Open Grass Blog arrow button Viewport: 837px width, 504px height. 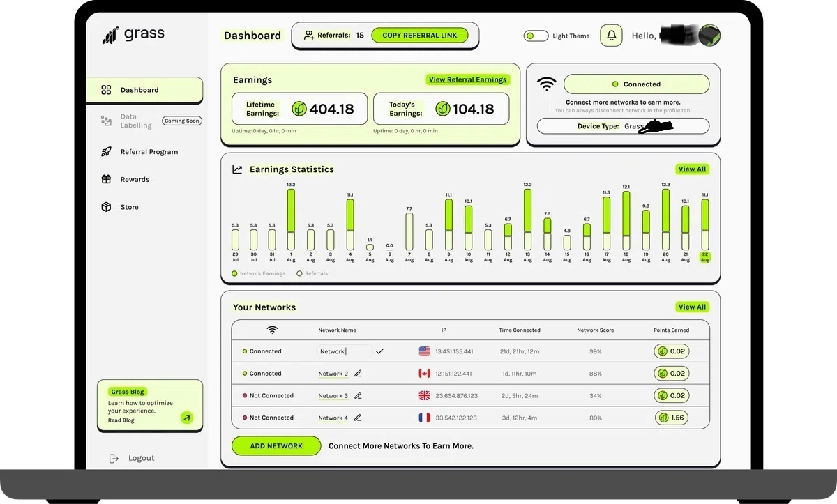coord(186,418)
